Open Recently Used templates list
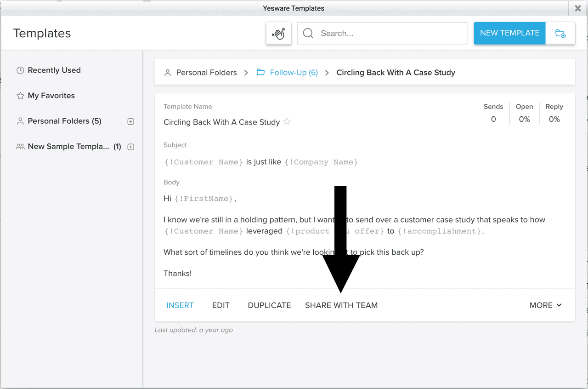Screen dimensions: 588x389 [54, 70]
